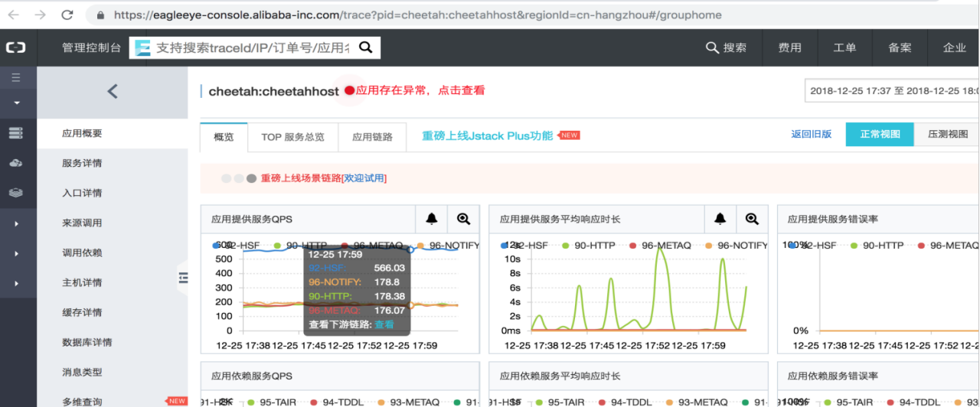
Task: Open 管理控制台 in the top bar
Action: click(91, 47)
